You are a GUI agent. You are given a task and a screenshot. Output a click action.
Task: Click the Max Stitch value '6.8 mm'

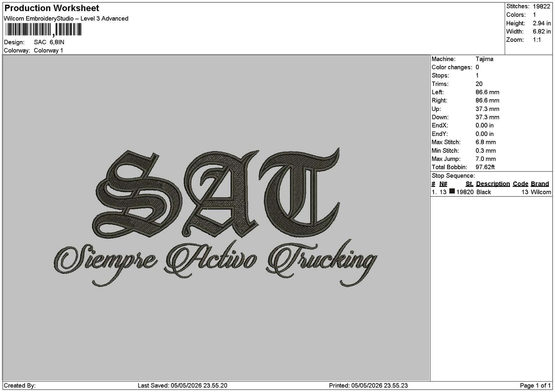click(x=485, y=142)
